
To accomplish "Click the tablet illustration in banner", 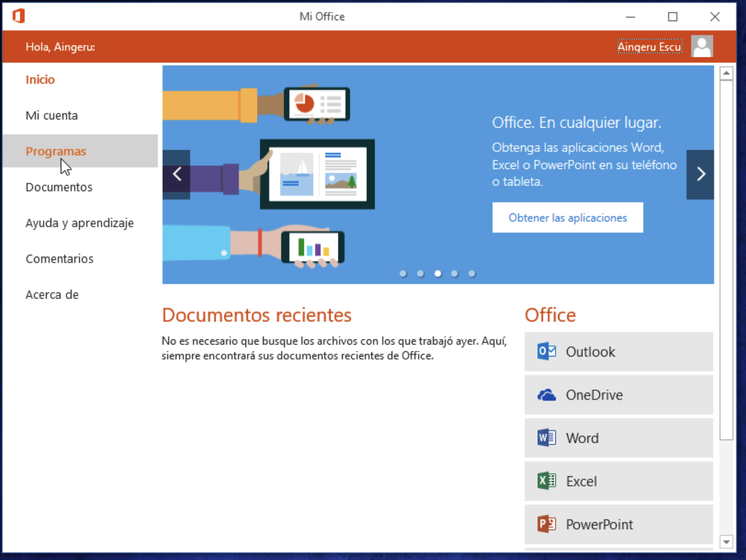I will (x=317, y=174).
